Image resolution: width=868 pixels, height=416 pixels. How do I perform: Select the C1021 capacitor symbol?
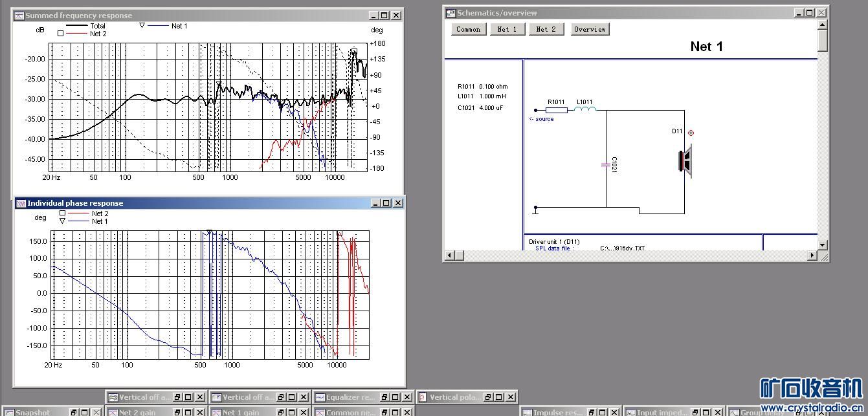pyautogui.click(x=606, y=166)
